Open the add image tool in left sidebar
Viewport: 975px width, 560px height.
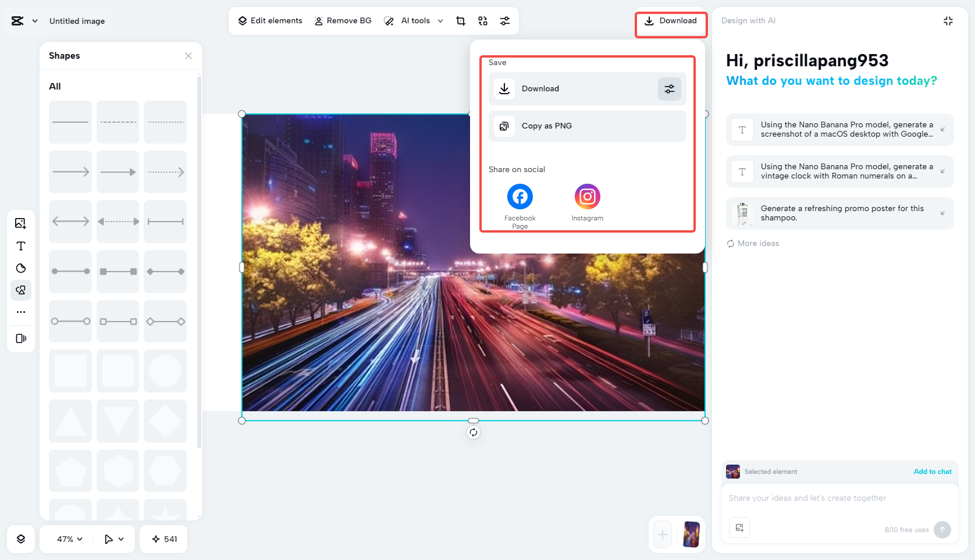21,223
